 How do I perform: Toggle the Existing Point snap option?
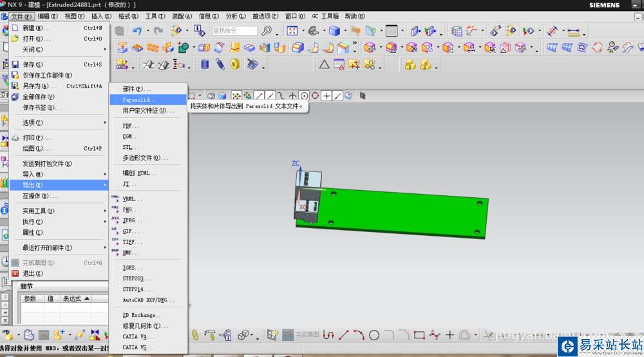326,96
